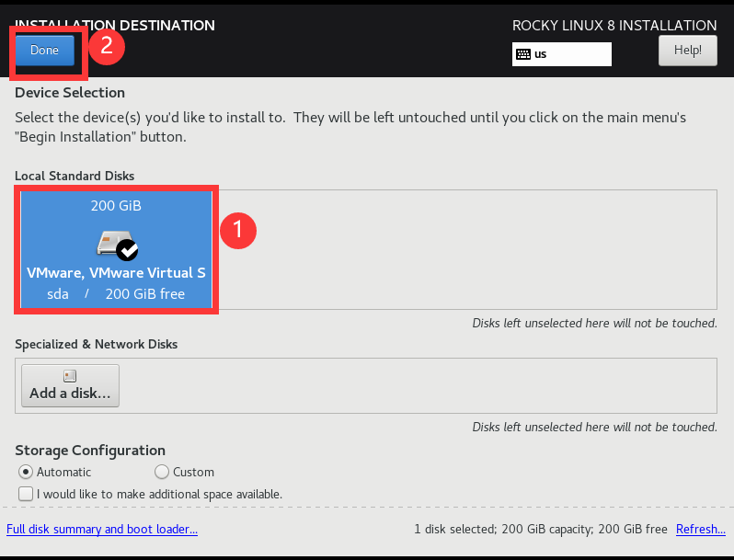Click the Add a disk... button

[x=70, y=385]
